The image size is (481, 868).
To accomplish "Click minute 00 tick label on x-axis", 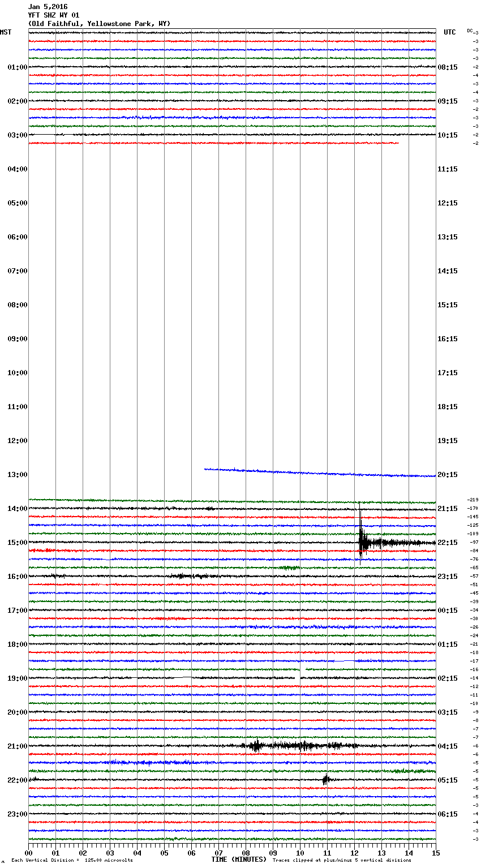I will tap(28, 853).
